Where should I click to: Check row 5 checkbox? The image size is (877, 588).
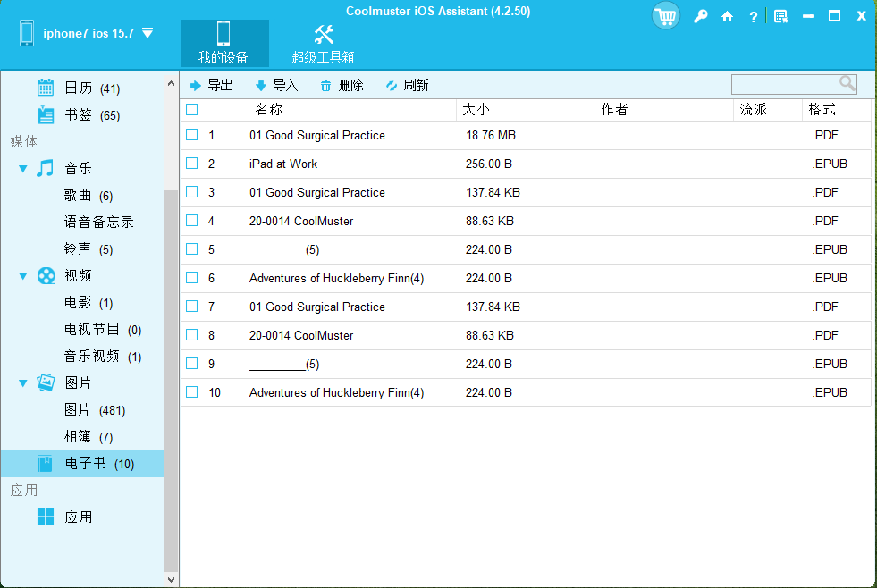pyautogui.click(x=192, y=248)
